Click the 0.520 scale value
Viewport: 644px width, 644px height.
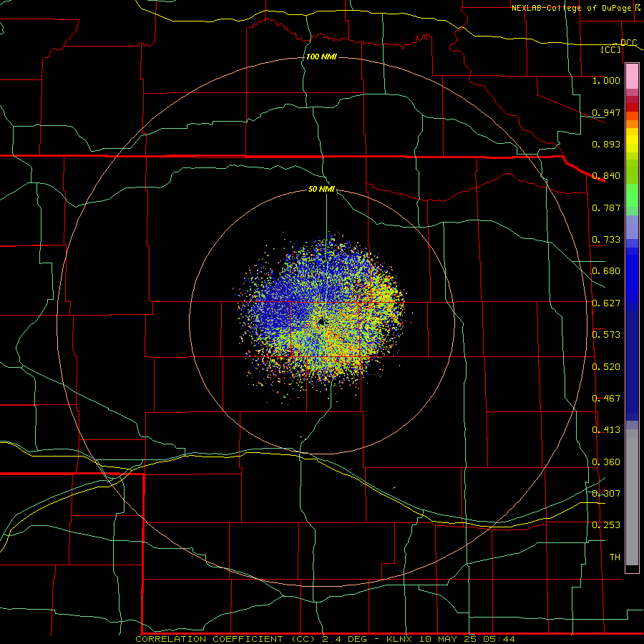click(x=606, y=366)
